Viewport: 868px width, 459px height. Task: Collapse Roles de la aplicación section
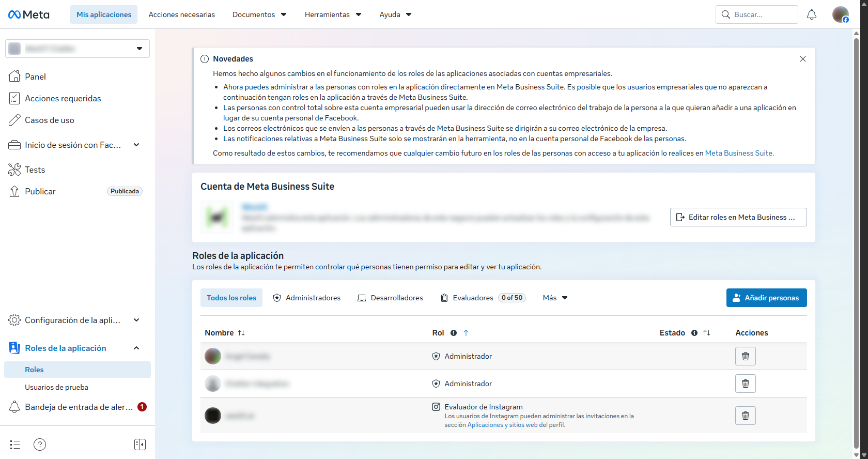click(x=136, y=348)
